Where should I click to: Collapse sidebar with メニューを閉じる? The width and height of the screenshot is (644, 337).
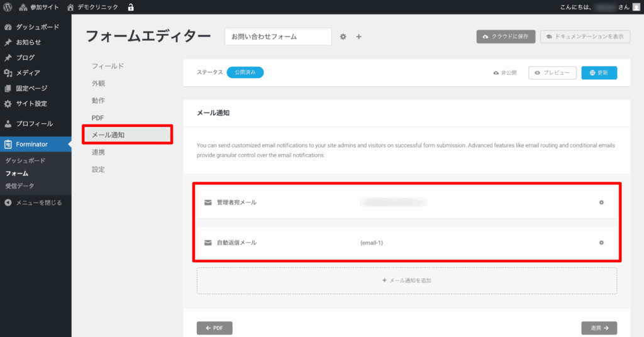click(x=38, y=202)
